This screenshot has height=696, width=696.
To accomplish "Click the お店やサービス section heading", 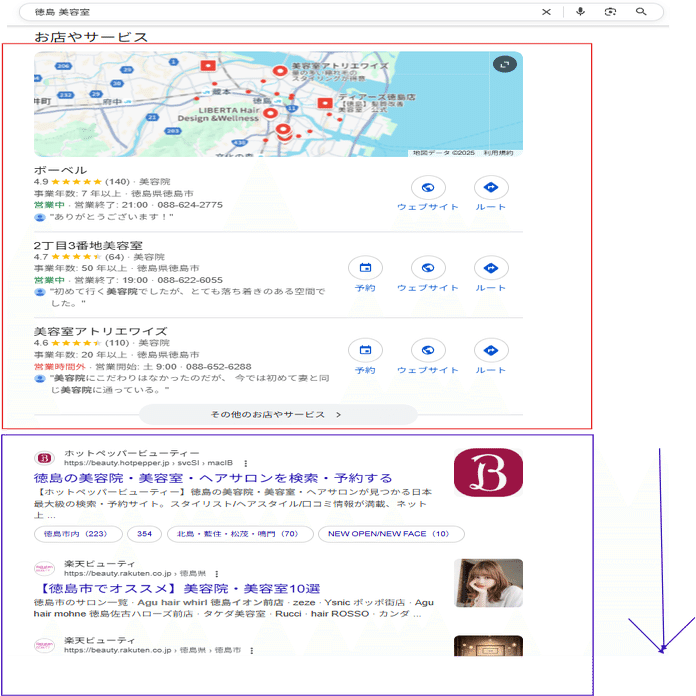I will click(91, 37).
